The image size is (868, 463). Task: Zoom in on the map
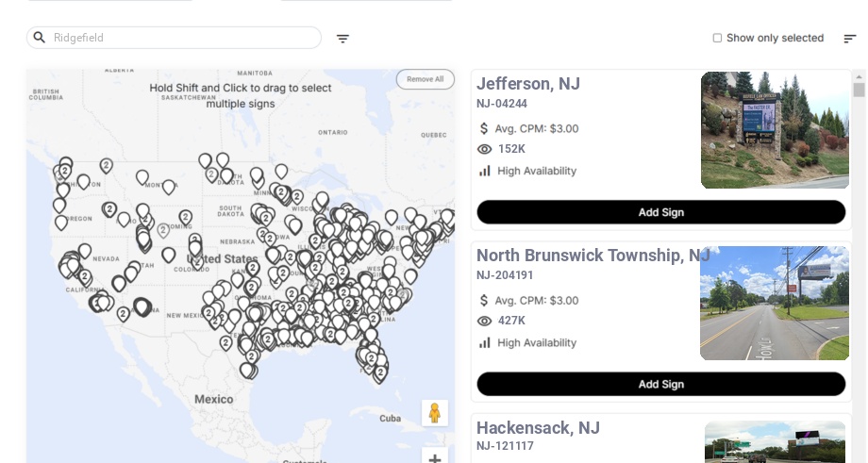click(x=435, y=458)
